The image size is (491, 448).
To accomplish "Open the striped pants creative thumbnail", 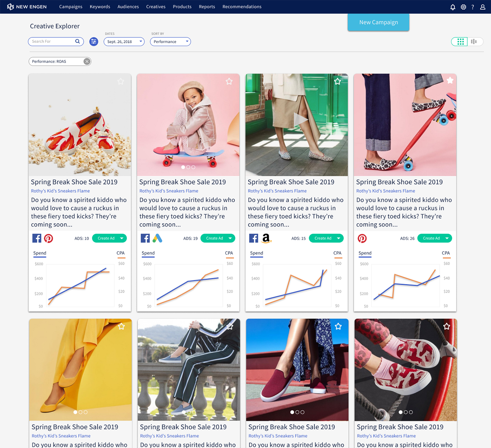I will (189, 370).
